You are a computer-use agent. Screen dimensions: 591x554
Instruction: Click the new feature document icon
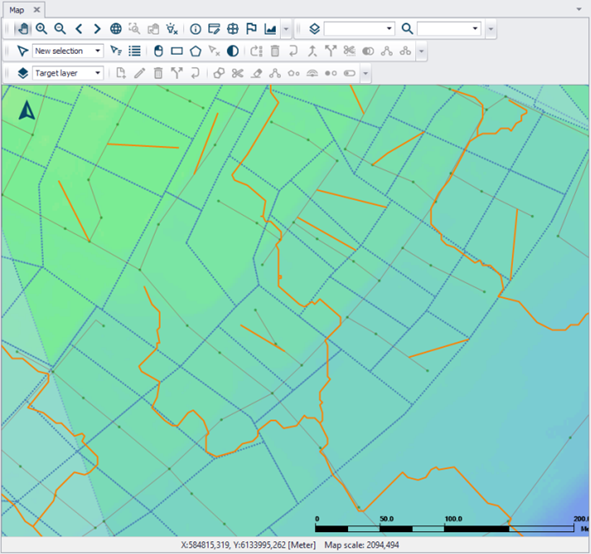click(x=121, y=73)
